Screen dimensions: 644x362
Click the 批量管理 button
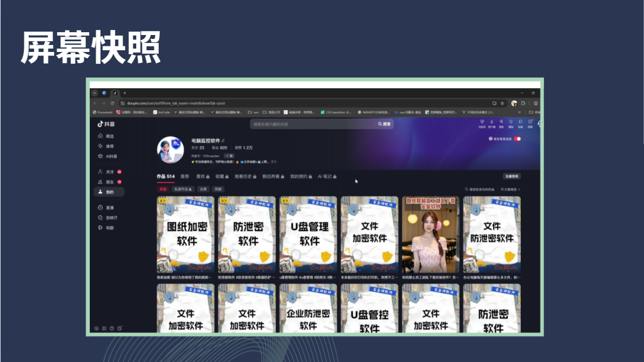512,177
